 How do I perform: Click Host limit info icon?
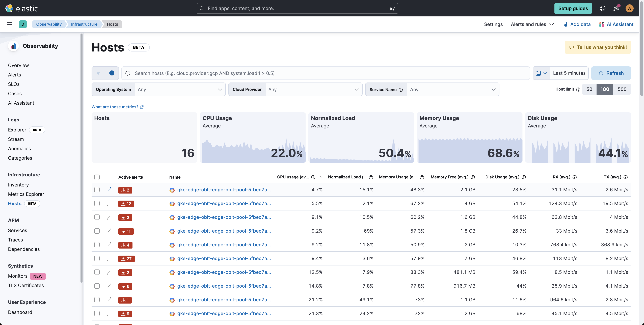(x=578, y=89)
